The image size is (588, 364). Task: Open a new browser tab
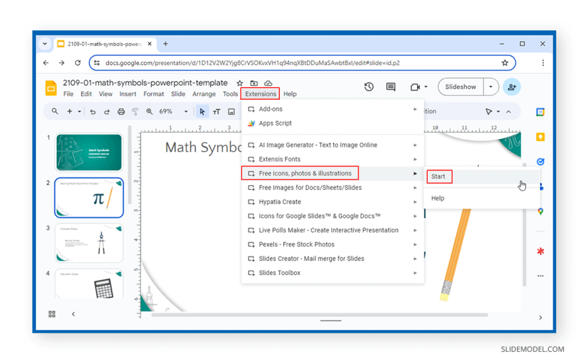(166, 44)
